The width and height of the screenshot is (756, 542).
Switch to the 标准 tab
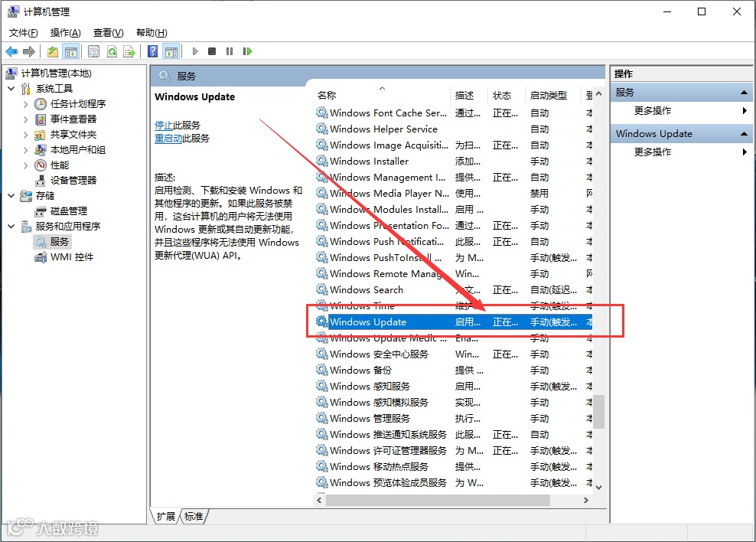(194, 517)
